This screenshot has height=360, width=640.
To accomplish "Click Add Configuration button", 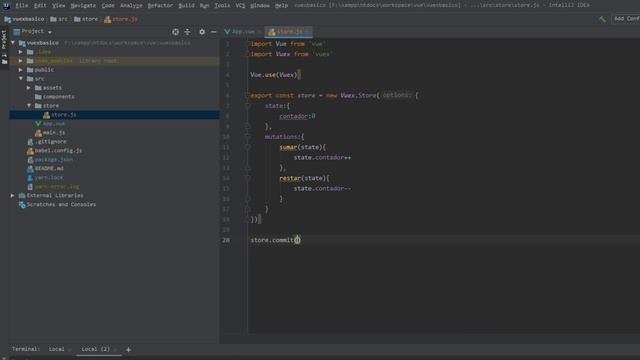I will coord(626,19).
